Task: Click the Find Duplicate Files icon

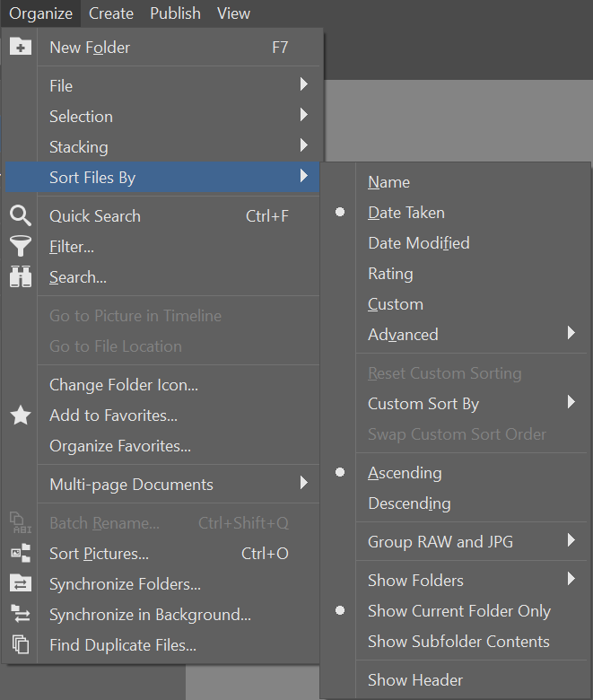Action: (x=20, y=644)
